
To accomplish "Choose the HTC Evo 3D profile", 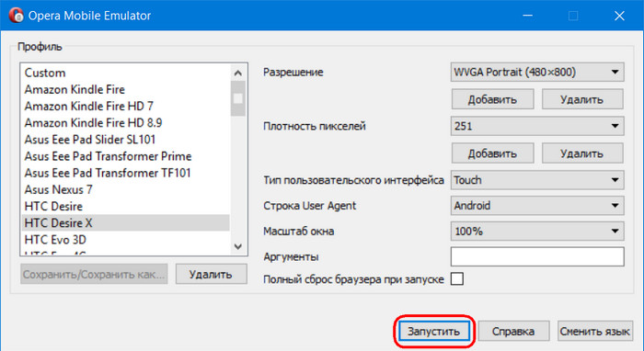I will point(126,240).
